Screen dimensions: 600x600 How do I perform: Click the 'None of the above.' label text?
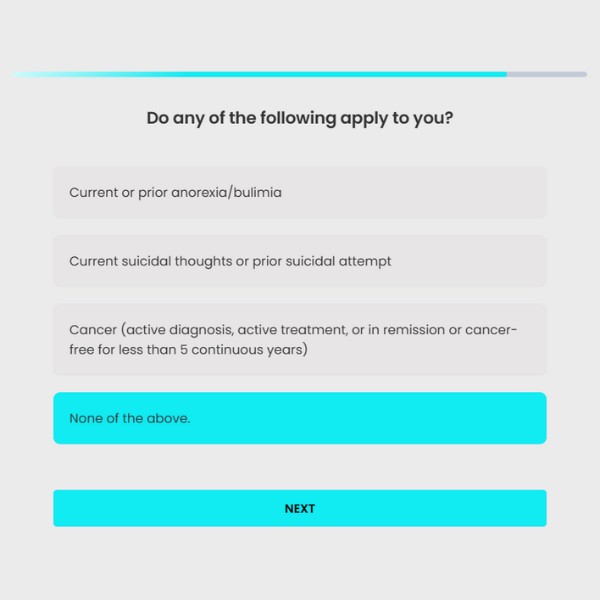point(130,418)
